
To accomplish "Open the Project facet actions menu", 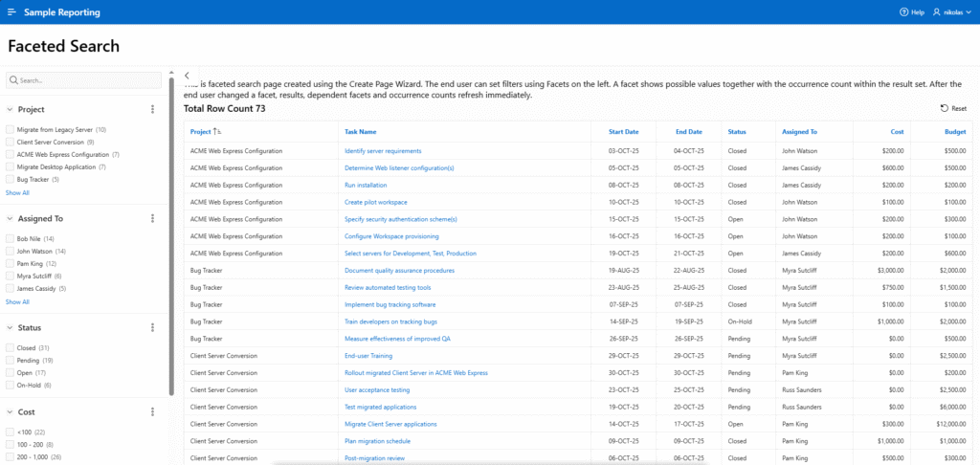I will [x=152, y=109].
